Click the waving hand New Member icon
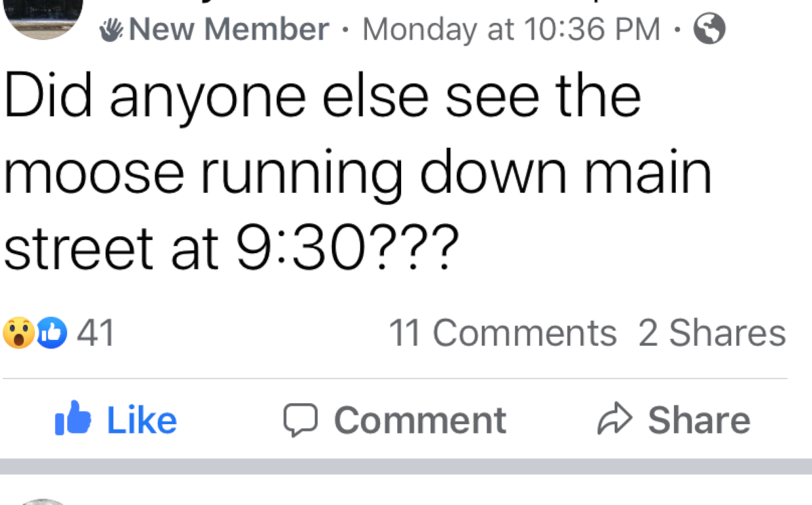Viewport: 812px width, 505px height. [x=112, y=30]
